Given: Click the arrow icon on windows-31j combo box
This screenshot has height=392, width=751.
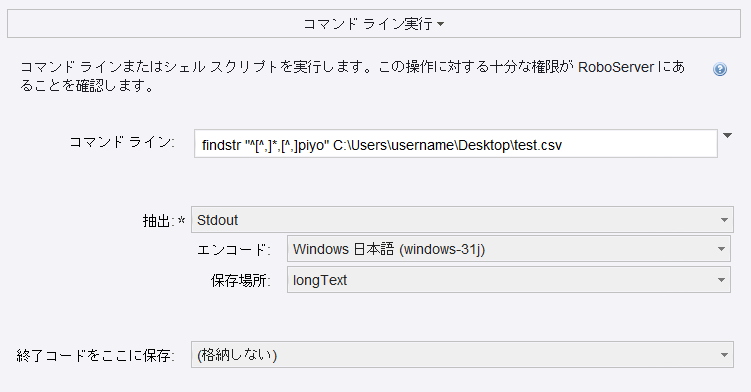Looking at the screenshot, I should [x=721, y=249].
